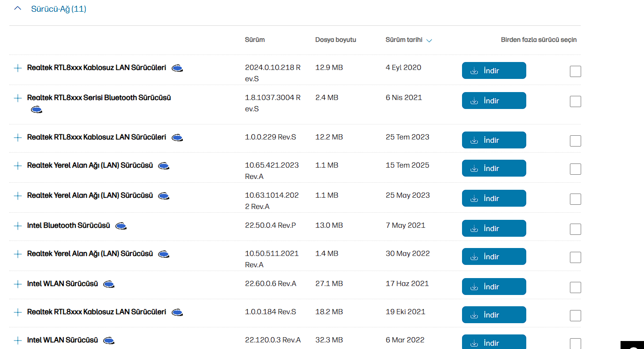Click İndir for the 1.4 MB LAN driver
Viewport: 644px width, 349px height.
coord(494,256)
